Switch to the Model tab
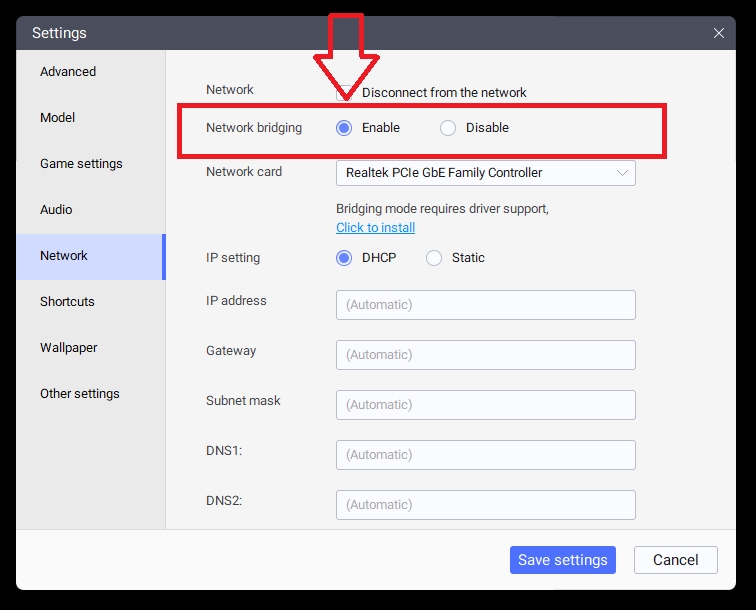The width and height of the screenshot is (756, 610). tap(58, 118)
